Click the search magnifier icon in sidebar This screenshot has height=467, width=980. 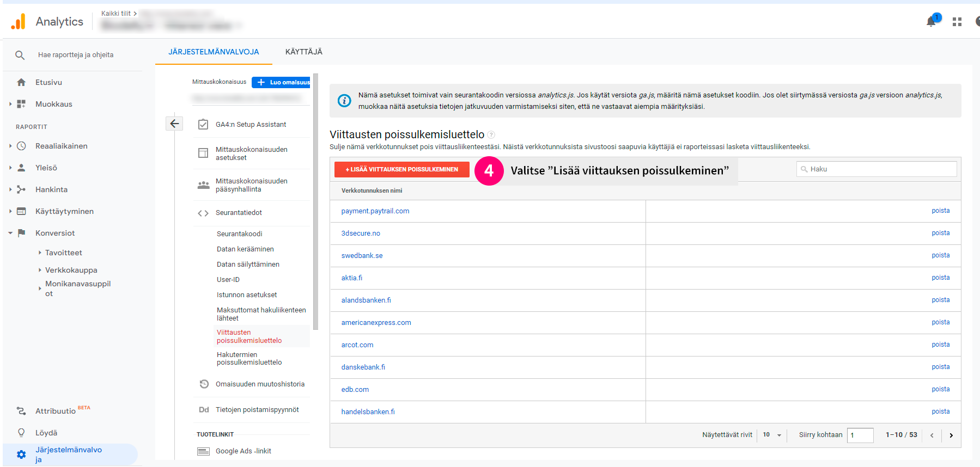tap(20, 55)
